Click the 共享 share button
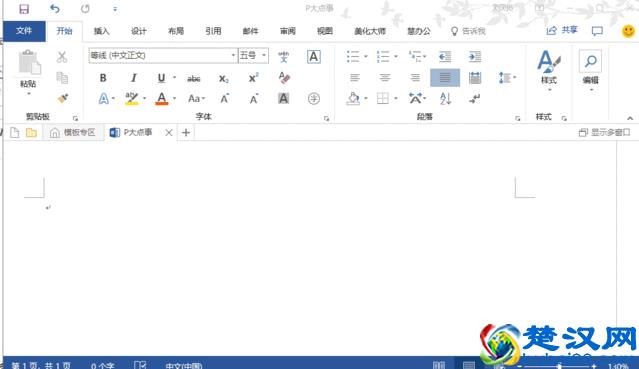The image size is (639, 369). tap(562, 30)
